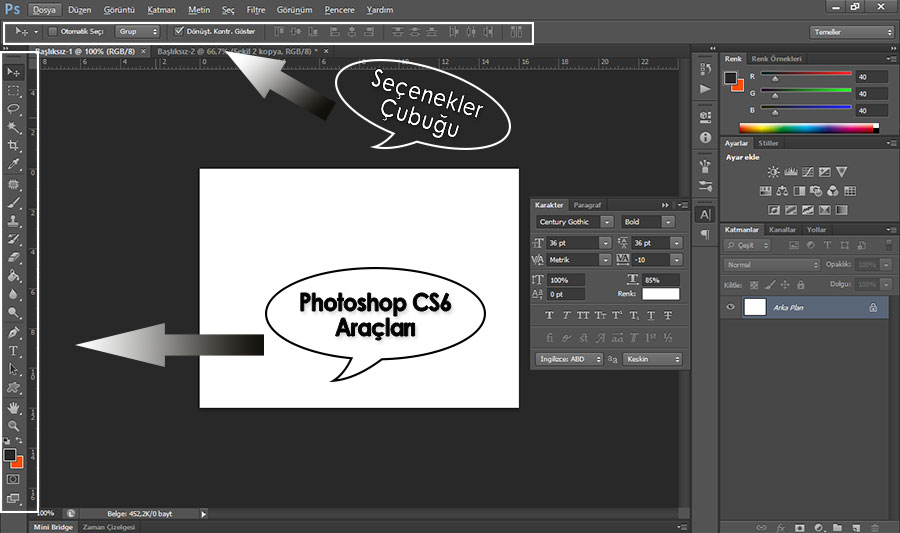Select the Horizontal Type tool
This screenshot has height=533, width=900.
(13, 351)
